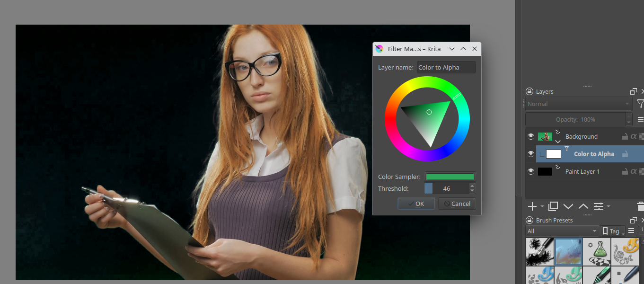Choose the green marker brush preset
Image resolution: width=644 pixels, height=284 pixels.
point(596,275)
